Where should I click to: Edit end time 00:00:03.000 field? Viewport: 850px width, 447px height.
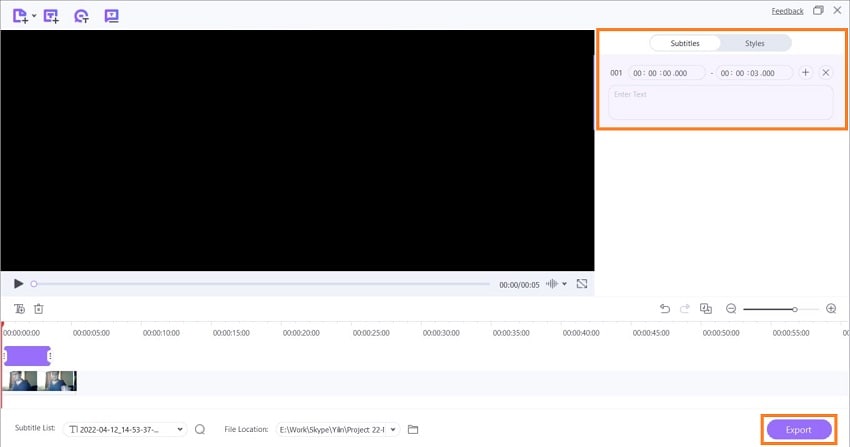click(x=754, y=73)
